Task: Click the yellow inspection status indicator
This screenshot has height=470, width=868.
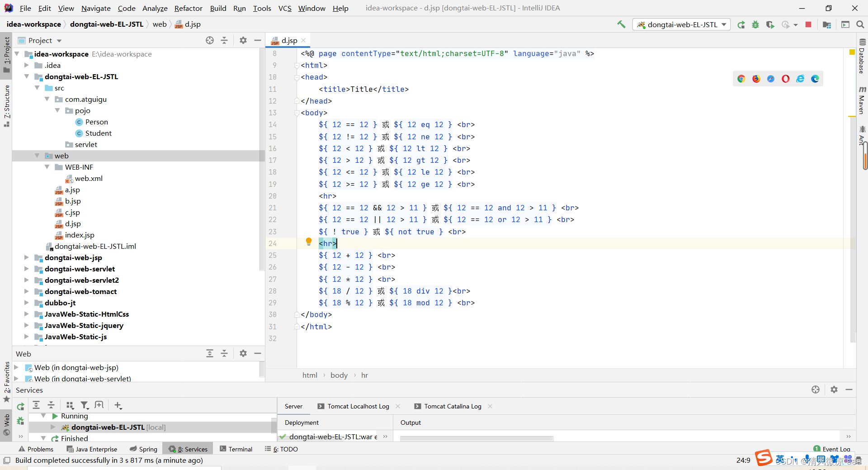Action: pos(852,52)
